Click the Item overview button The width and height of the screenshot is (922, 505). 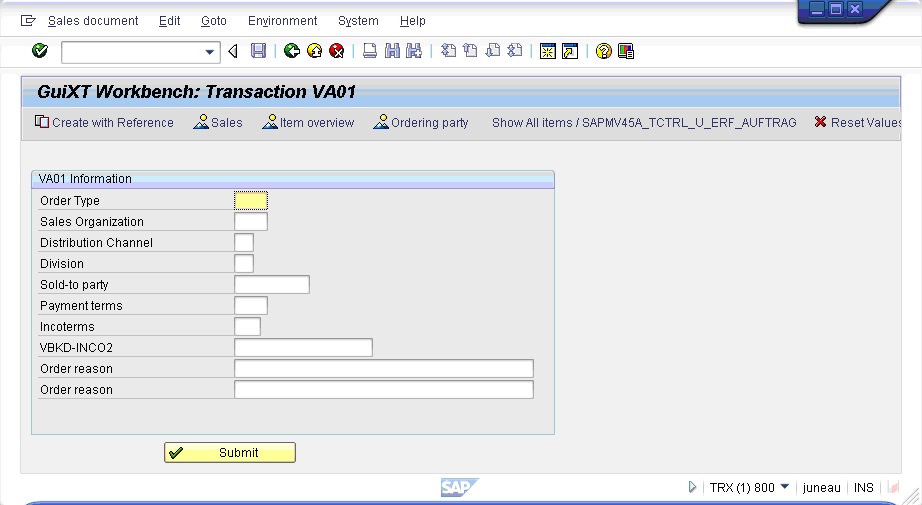pos(308,122)
